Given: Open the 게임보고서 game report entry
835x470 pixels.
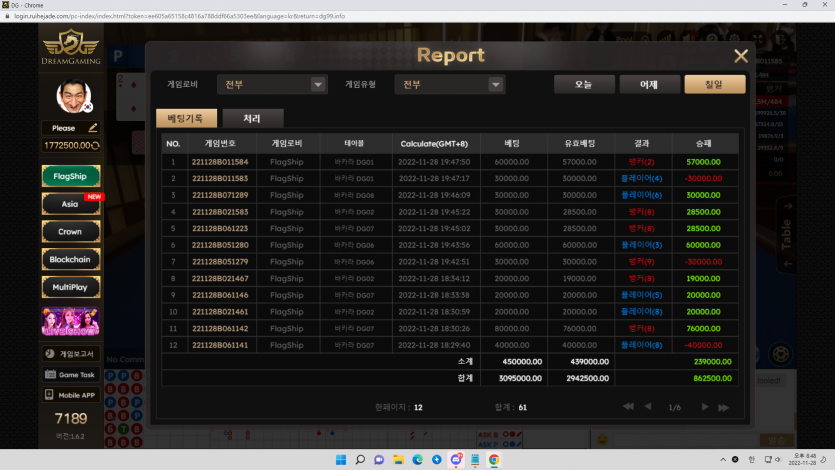Looking at the screenshot, I should (x=71, y=353).
